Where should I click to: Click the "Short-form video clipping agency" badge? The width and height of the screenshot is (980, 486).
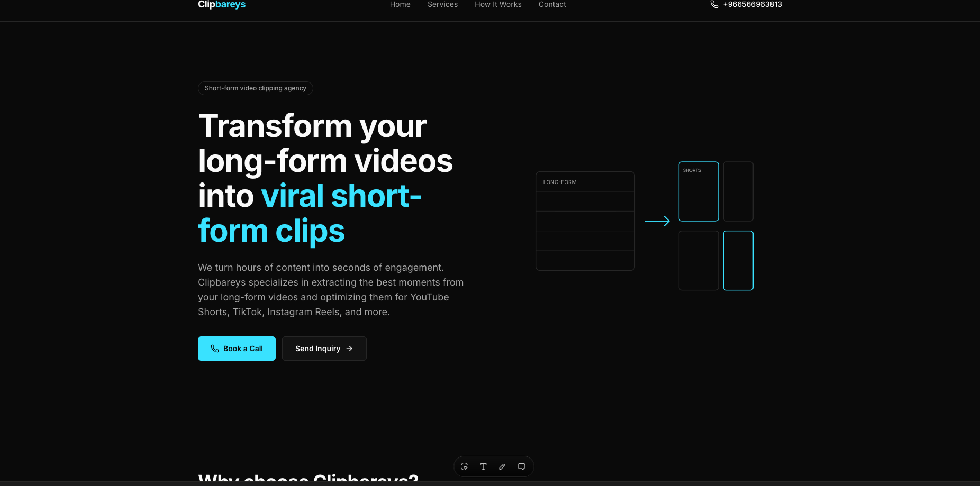click(256, 88)
